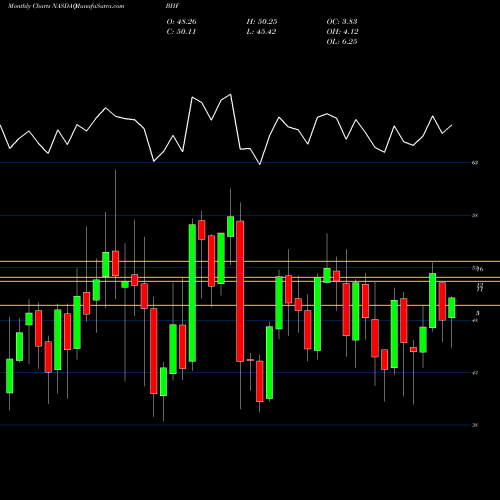Image resolution: width=500 pixels, height=500 pixels.
Task: Select the close price 'C: 50.11'
Action: pyautogui.click(x=181, y=32)
